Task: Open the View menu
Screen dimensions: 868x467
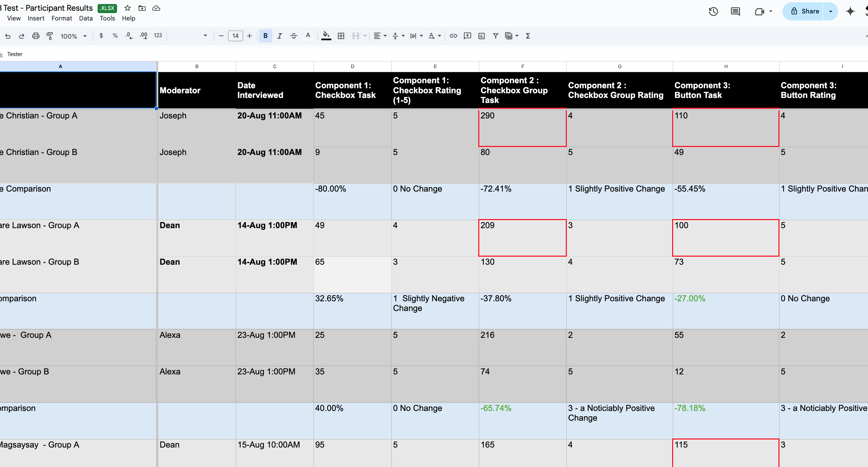Action: [x=14, y=18]
